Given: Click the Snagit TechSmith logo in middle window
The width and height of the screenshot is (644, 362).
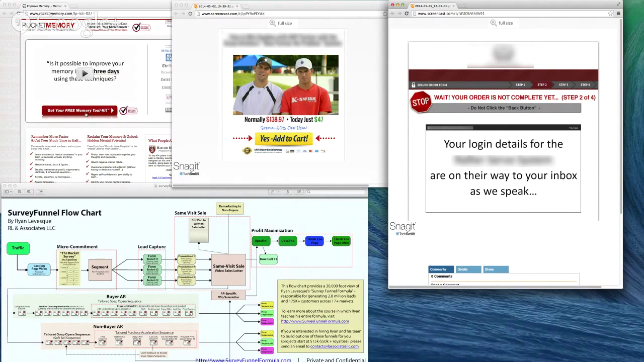Looking at the screenshot, I should (x=186, y=169).
